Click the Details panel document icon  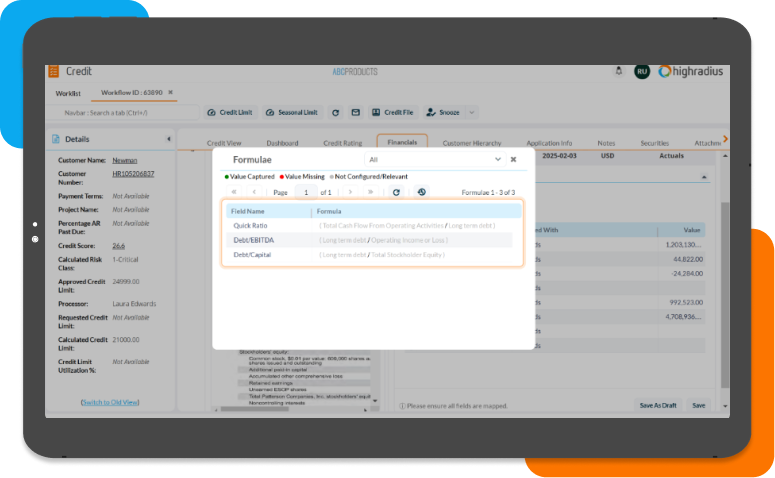(x=56, y=139)
